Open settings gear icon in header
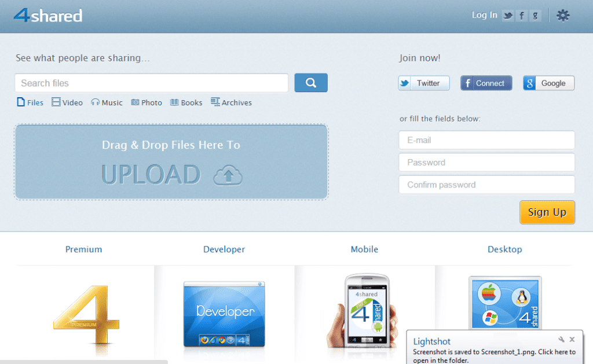593x364 pixels. point(562,16)
